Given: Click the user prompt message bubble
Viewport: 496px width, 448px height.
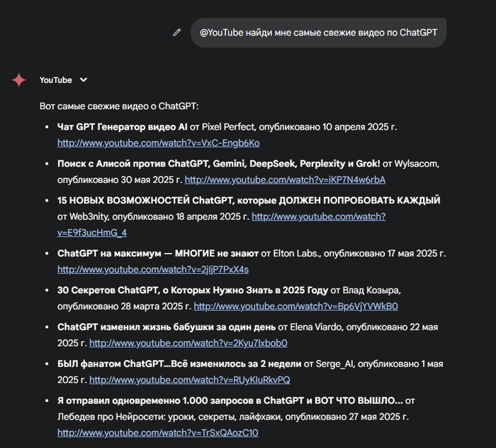Looking at the screenshot, I should pos(318,33).
